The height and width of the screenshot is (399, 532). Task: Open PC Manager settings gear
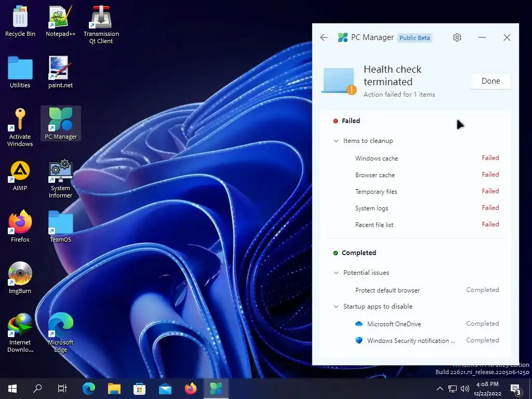click(x=457, y=37)
